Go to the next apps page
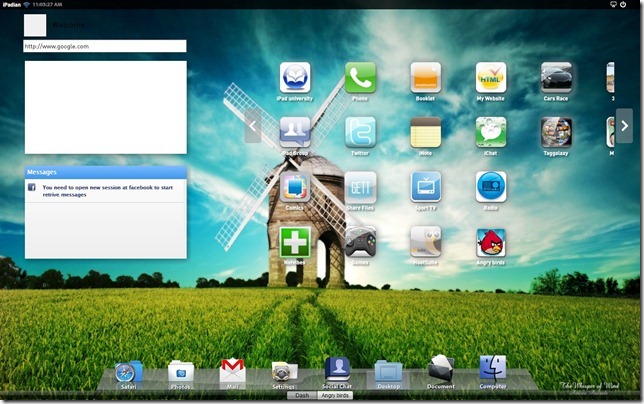Screen dimensions: 644x404 pos(624,126)
